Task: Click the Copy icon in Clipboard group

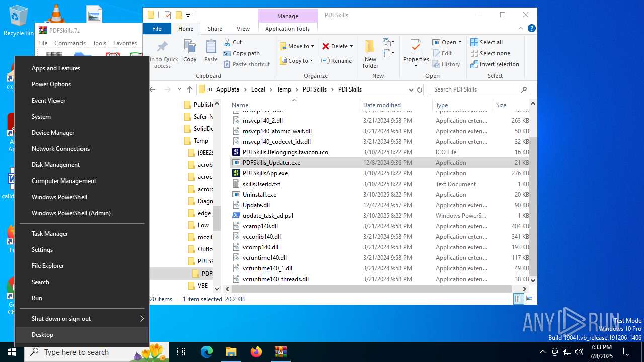Action: pyautogui.click(x=190, y=47)
